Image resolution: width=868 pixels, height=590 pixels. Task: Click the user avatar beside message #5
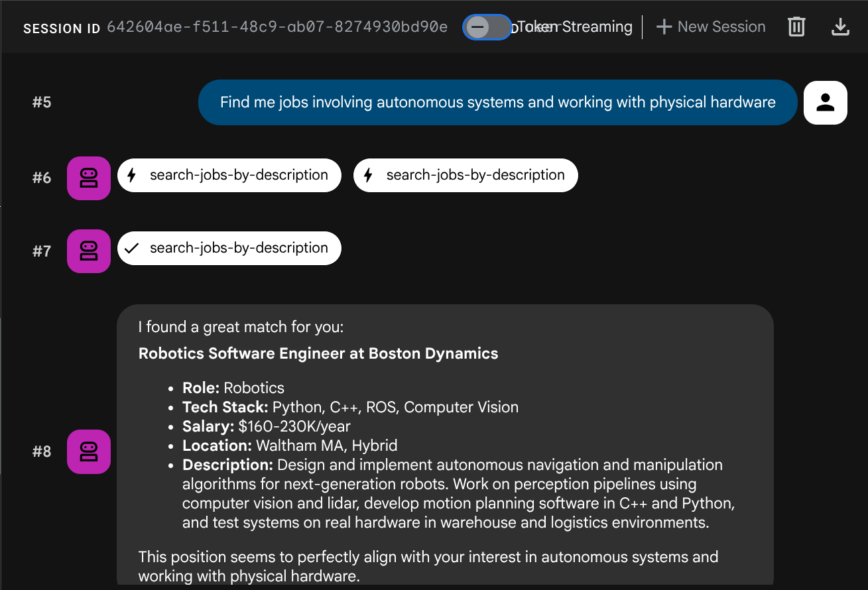[825, 103]
